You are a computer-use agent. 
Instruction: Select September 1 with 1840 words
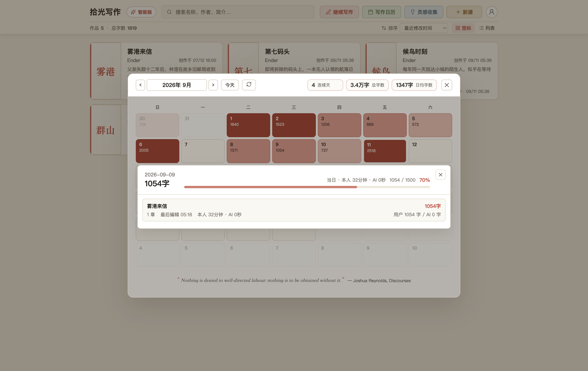[x=248, y=125]
